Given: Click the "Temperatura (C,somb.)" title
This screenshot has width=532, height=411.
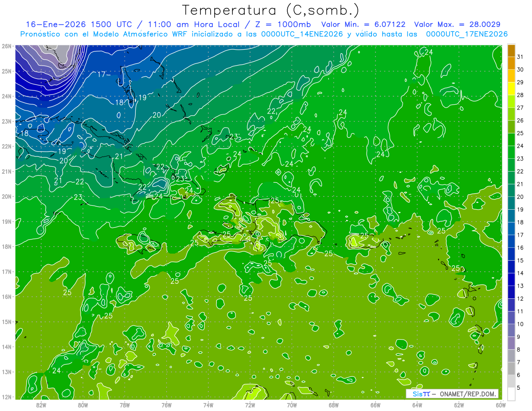Looking at the screenshot, I should [271, 10].
